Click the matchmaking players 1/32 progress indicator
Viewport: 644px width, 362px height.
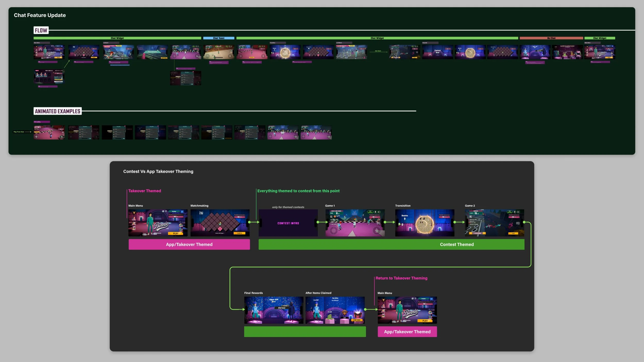[x=201, y=212]
